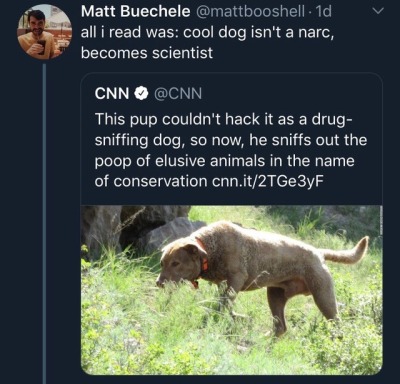Viewport: 400px width, 384px height.
Task: View the sniffing dog photo
Action: pyautogui.click(x=232, y=290)
